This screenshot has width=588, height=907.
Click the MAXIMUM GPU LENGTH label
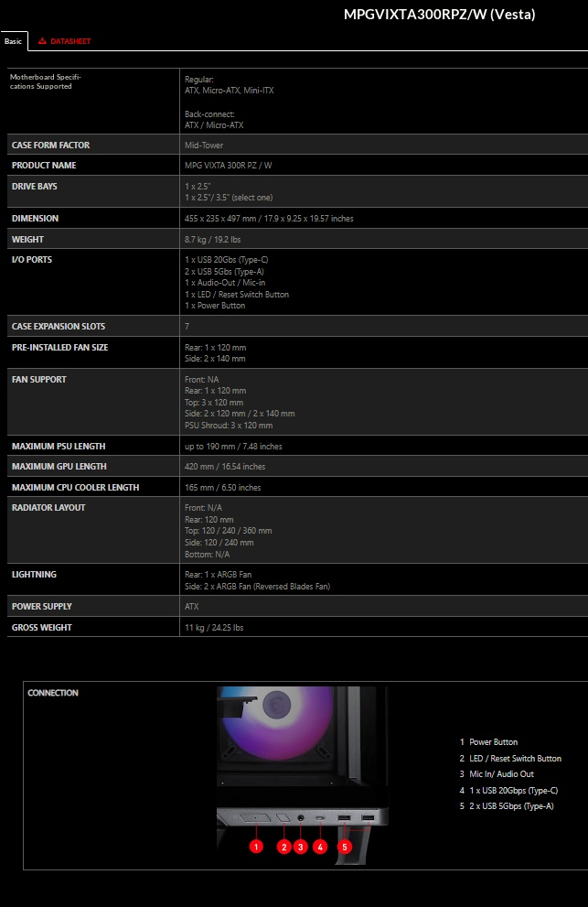59,467
